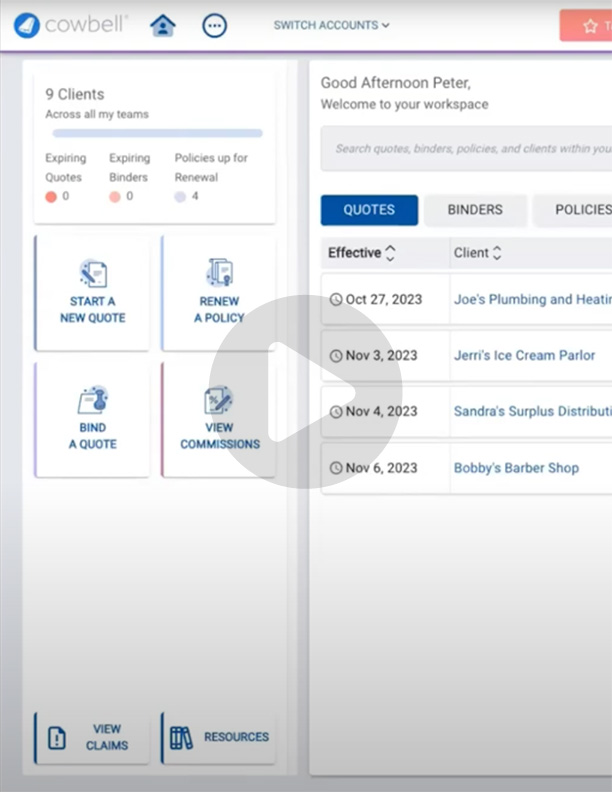Click the search quotes and clients field
612x792 pixels.
tap(466, 148)
